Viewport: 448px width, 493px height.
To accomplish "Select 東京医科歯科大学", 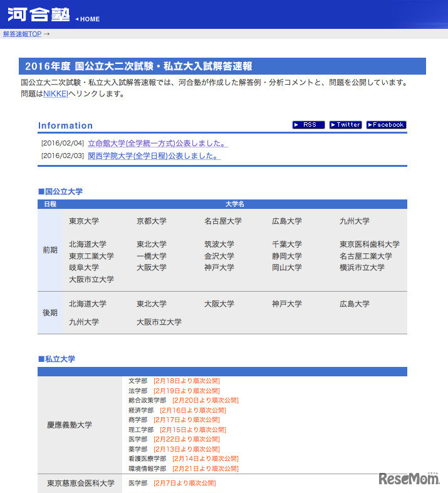I will pyautogui.click(x=370, y=244).
